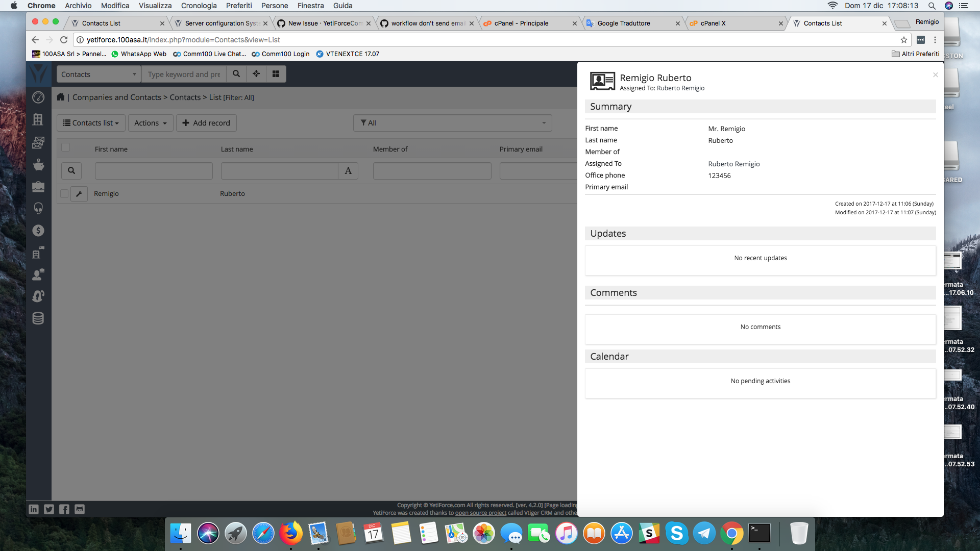Open the mail envelopes sidebar icon
The width and height of the screenshot is (980, 551).
38,142
